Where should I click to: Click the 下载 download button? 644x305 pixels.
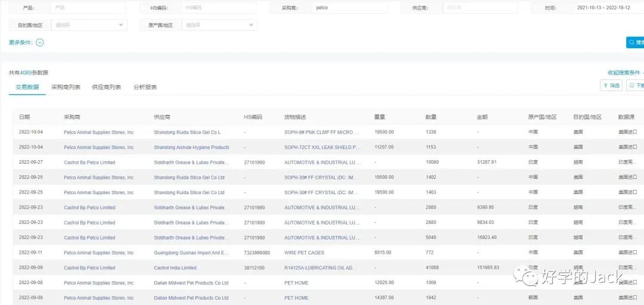tap(636, 86)
